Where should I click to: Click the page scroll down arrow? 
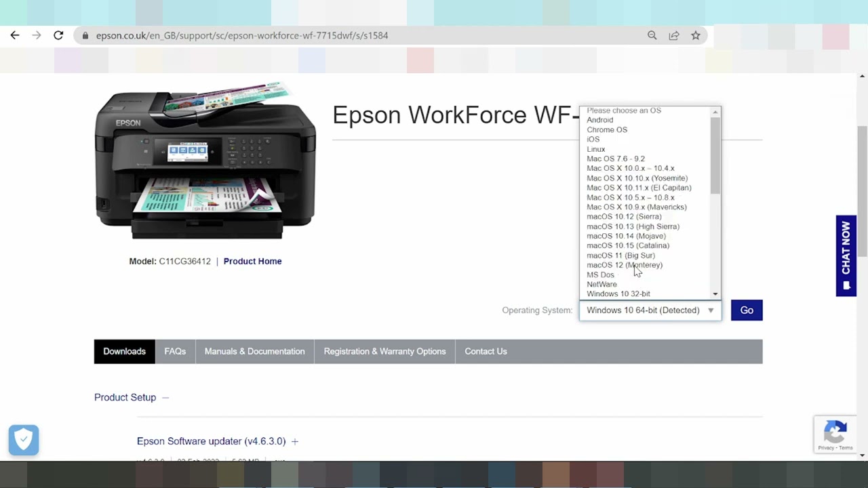pos(862,455)
